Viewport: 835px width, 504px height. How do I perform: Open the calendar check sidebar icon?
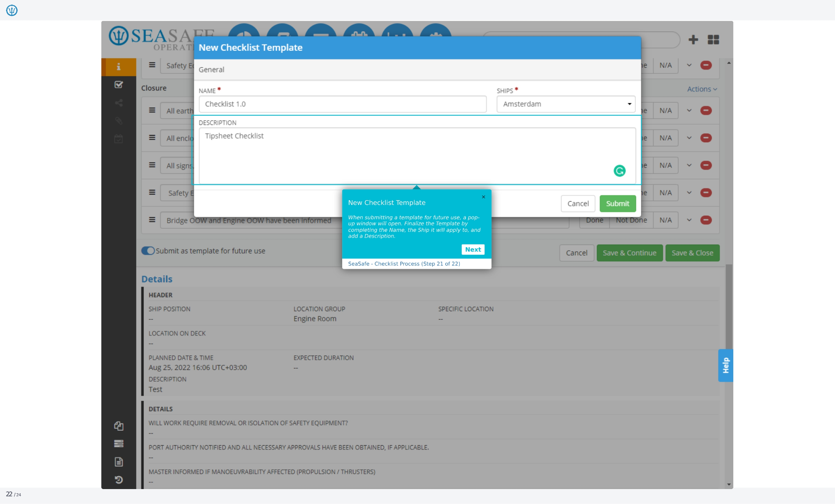click(119, 139)
